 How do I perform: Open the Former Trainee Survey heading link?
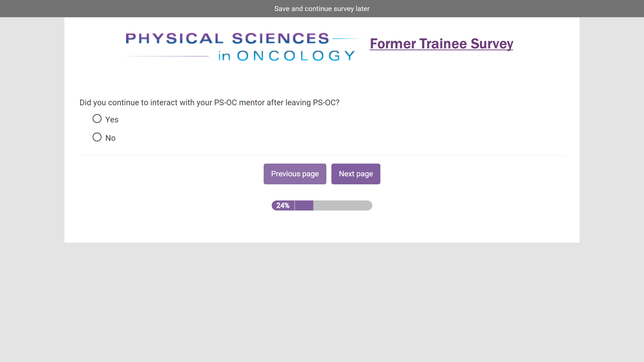[x=441, y=44]
